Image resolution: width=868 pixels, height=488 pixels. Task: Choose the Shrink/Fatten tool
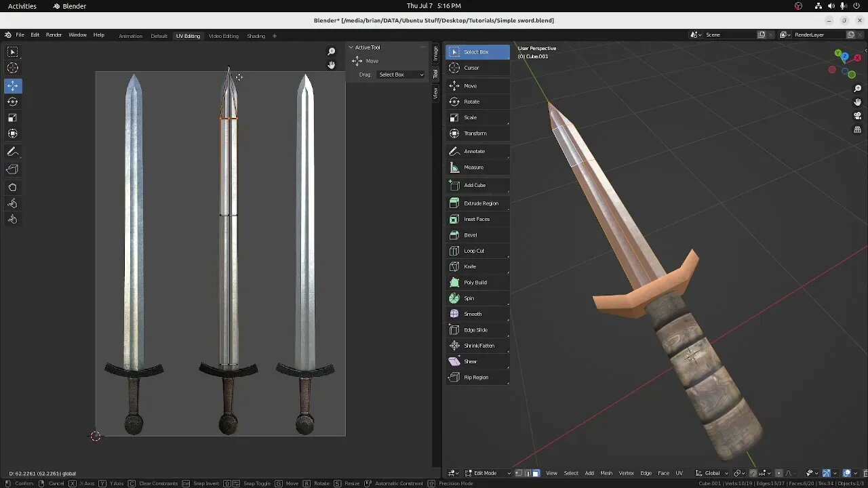click(477, 346)
